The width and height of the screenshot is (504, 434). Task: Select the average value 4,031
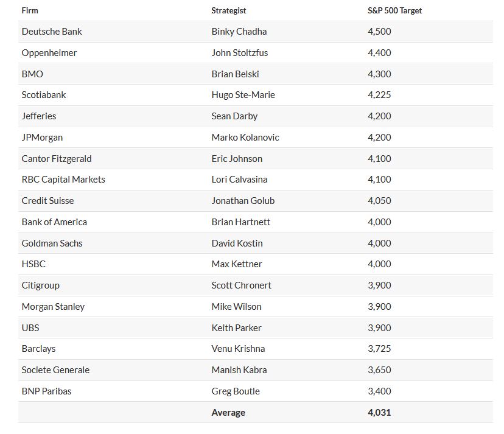tap(379, 413)
